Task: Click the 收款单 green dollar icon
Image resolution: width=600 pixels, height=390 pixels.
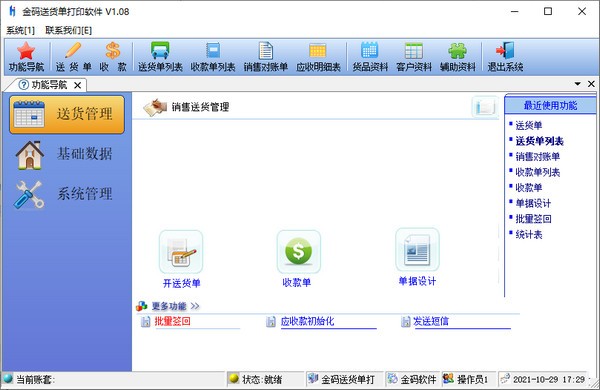Action: tap(298, 252)
